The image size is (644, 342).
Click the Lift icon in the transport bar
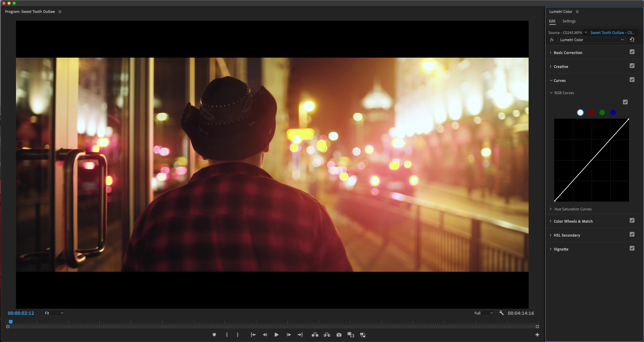pos(315,335)
